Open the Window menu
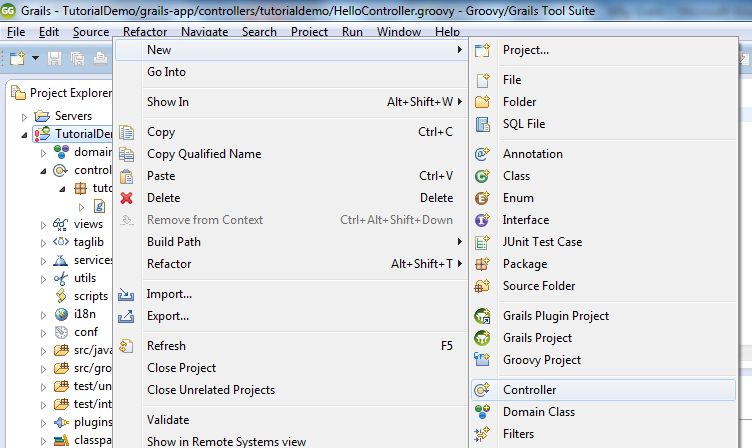752x448 pixels. coord(399,32)
